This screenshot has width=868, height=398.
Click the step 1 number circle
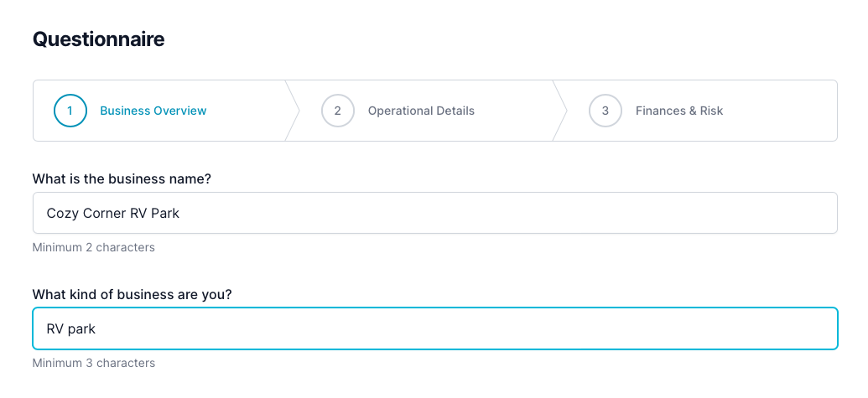[x=70, y=111]
